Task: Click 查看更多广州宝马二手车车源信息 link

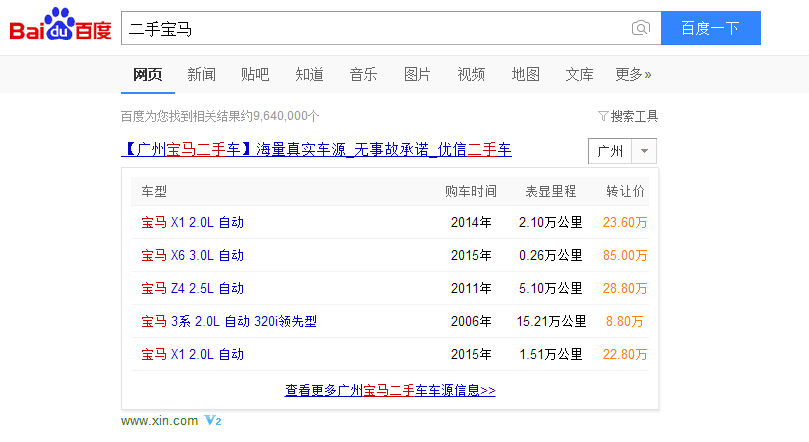Action: coord(390,390)
